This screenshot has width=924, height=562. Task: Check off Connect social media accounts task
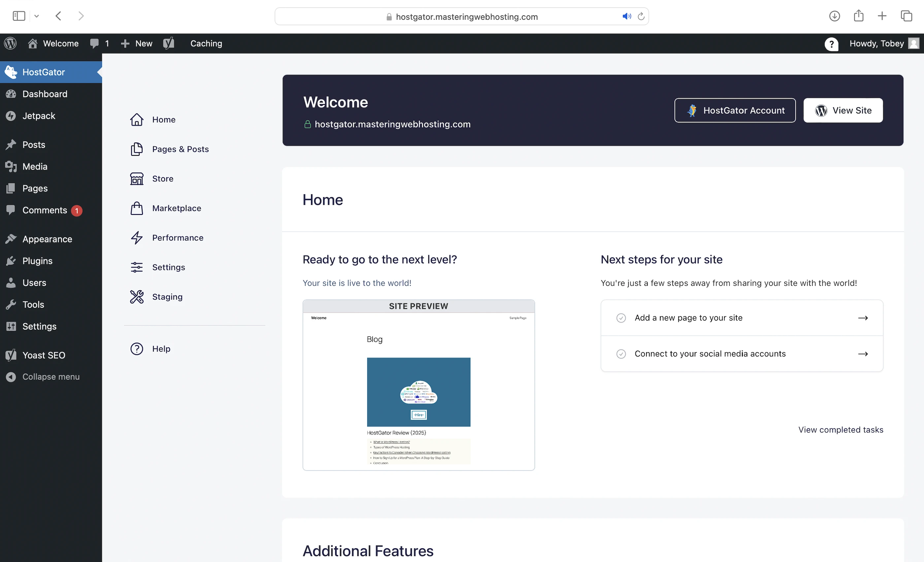(621, 354)
